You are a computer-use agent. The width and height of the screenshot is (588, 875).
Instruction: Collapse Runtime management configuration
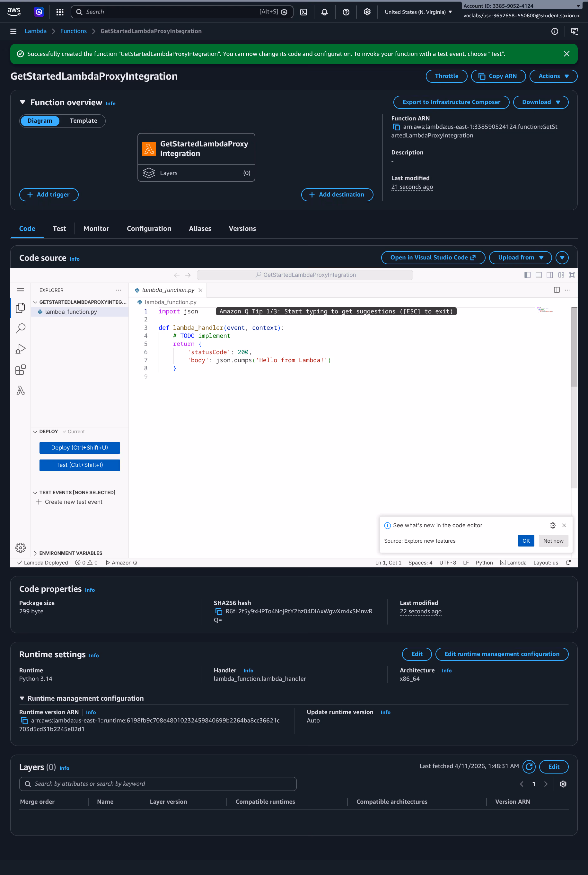pyautogui.click(x=22, y=698)
